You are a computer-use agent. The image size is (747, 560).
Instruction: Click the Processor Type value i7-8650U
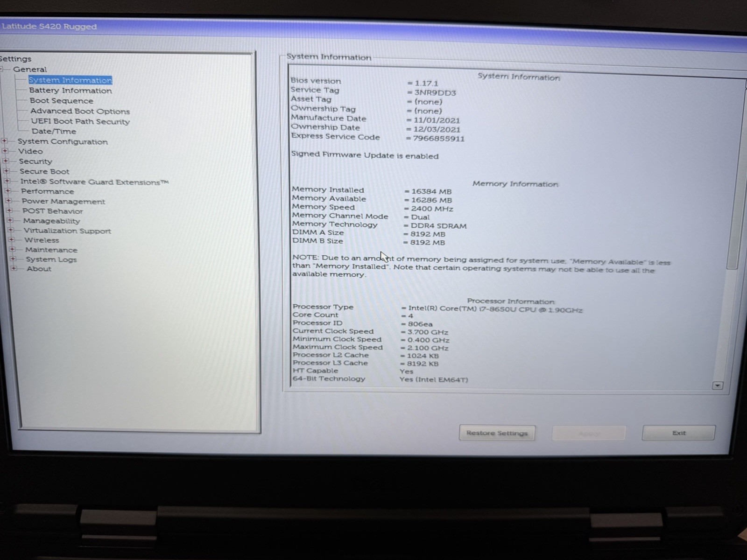tap(495, 309)
